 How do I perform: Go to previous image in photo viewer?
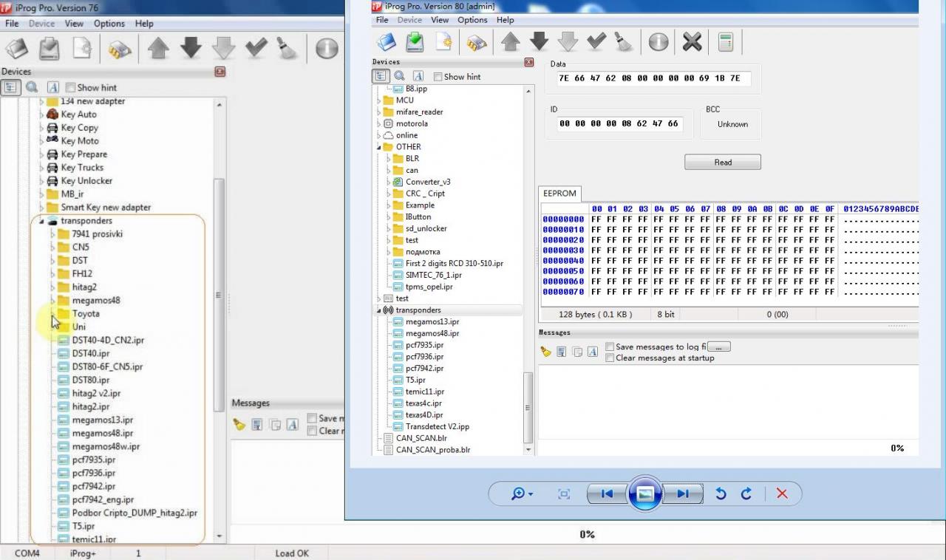[607, 494]
